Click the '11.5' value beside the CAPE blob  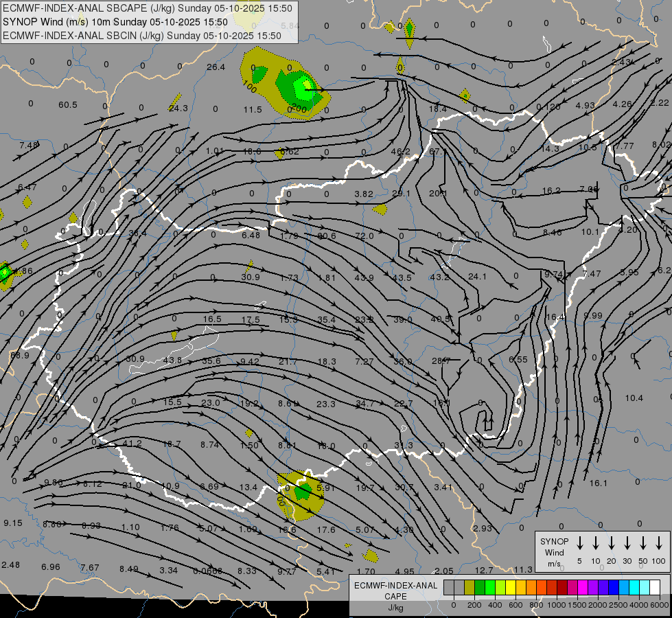click(253, 110)
